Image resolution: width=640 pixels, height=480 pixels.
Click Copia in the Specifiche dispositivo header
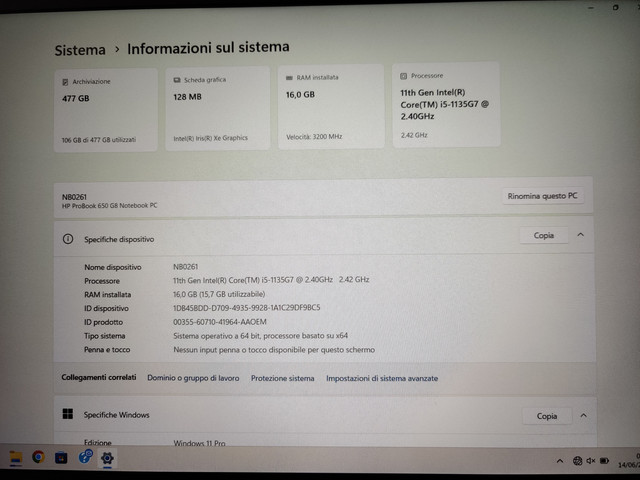tap(544, 236)
